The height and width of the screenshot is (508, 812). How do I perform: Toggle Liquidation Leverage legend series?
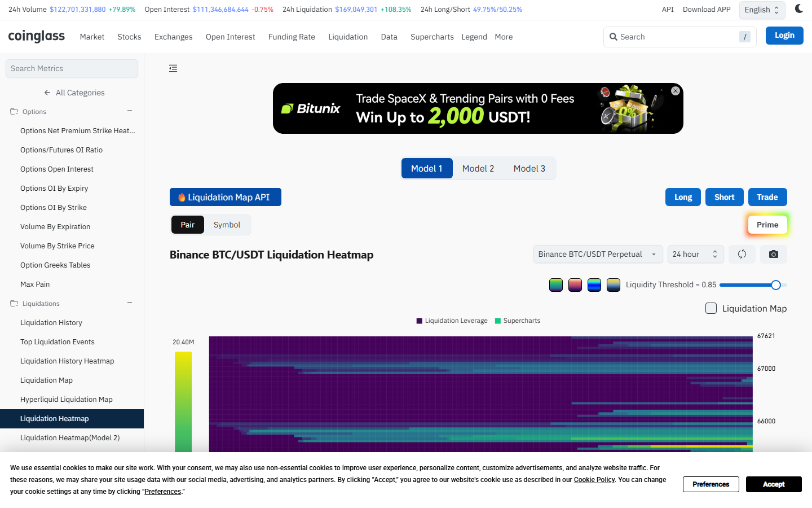[x=452, y=321]
